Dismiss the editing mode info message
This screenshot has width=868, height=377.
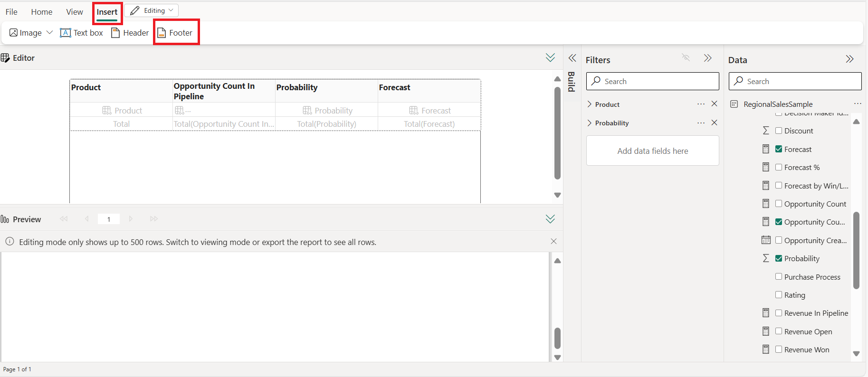pyautogui.click(x=553, y=242)
